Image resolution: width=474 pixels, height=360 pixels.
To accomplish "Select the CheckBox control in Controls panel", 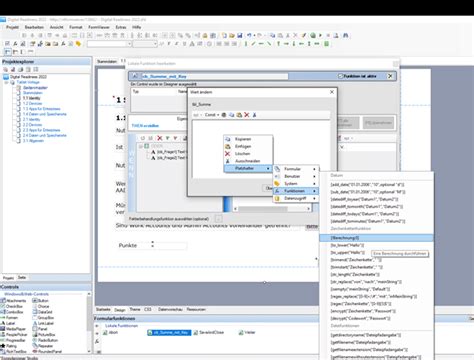I will [11, 306].
